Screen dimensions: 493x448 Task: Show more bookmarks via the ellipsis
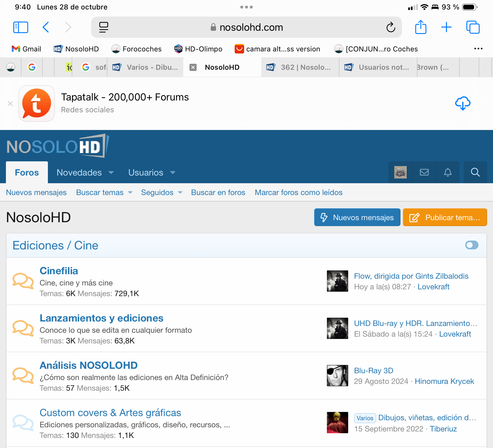(x=478, y=49)
